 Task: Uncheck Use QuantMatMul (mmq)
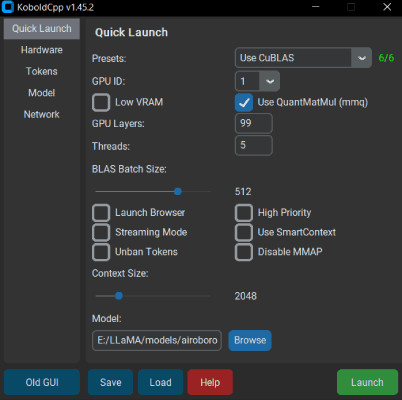click(x=244, y=102)
